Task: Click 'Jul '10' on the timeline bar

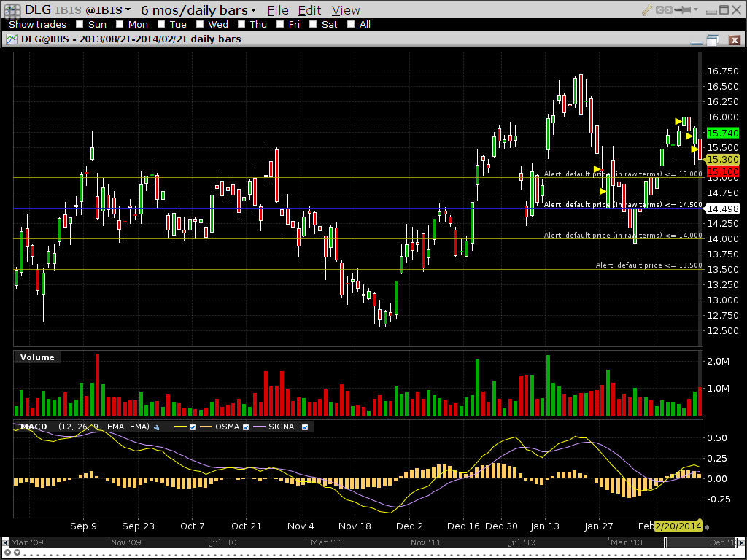Action: [223, 542]
